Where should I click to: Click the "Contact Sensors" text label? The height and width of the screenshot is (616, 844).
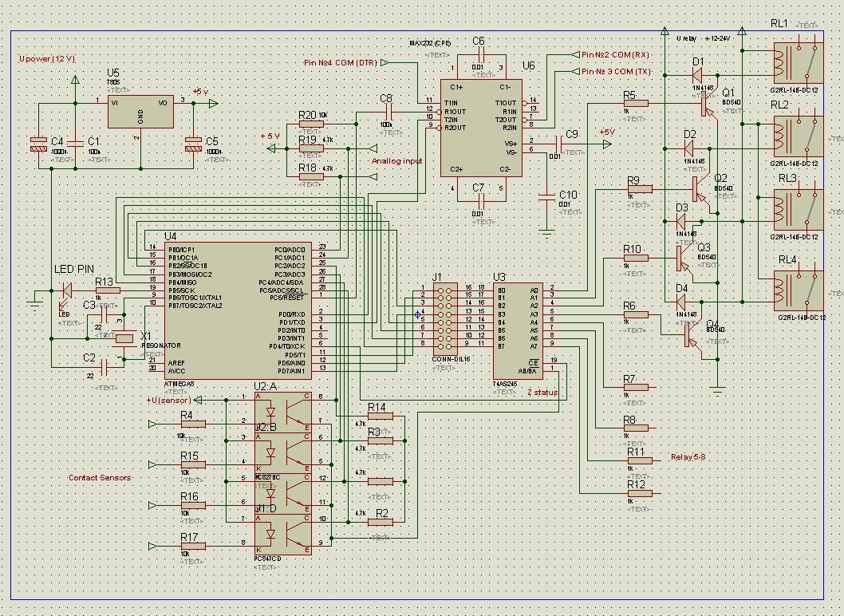pyautogui.click(x=100, y=477)
